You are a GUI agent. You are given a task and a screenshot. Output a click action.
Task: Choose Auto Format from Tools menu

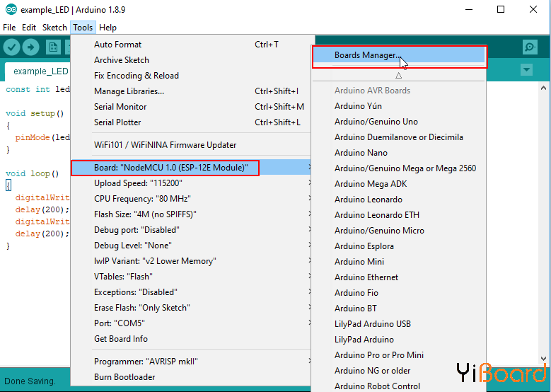191,45
